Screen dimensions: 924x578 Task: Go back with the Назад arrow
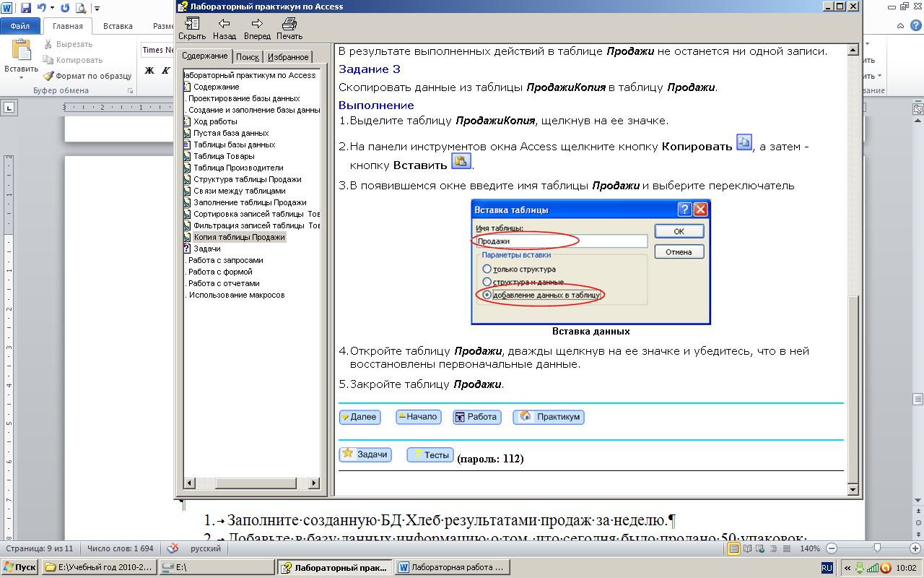pyautogui.click(x=225, y=23)
